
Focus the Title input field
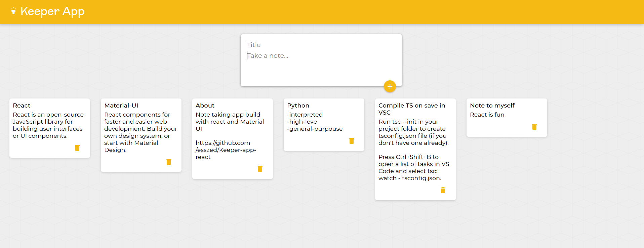[x=321, y=45]
